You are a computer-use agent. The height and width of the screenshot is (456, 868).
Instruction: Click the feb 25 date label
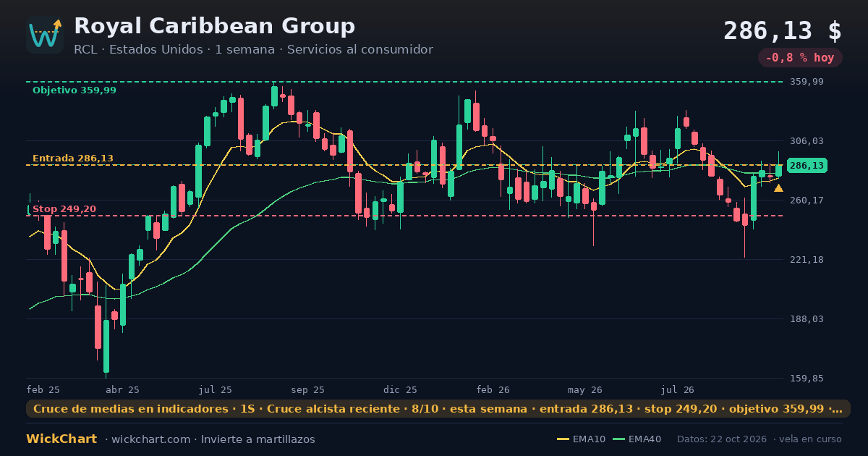coord(43,389)
